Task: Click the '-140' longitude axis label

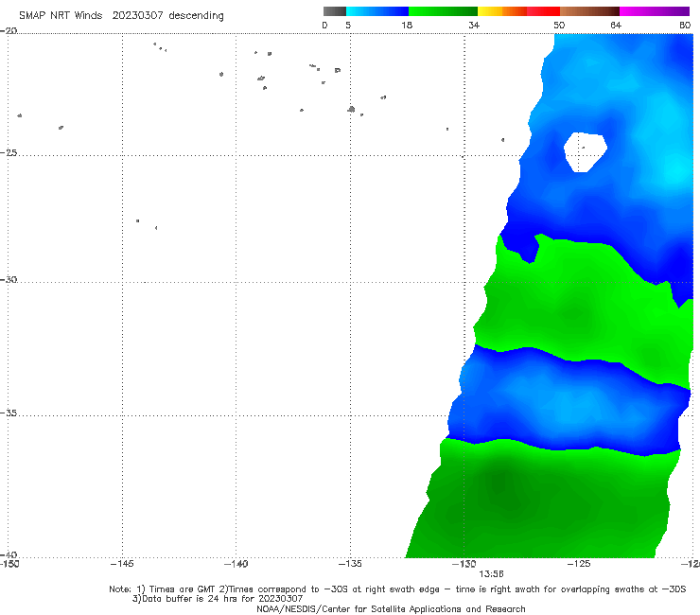Action: click(x=236, y=564)
